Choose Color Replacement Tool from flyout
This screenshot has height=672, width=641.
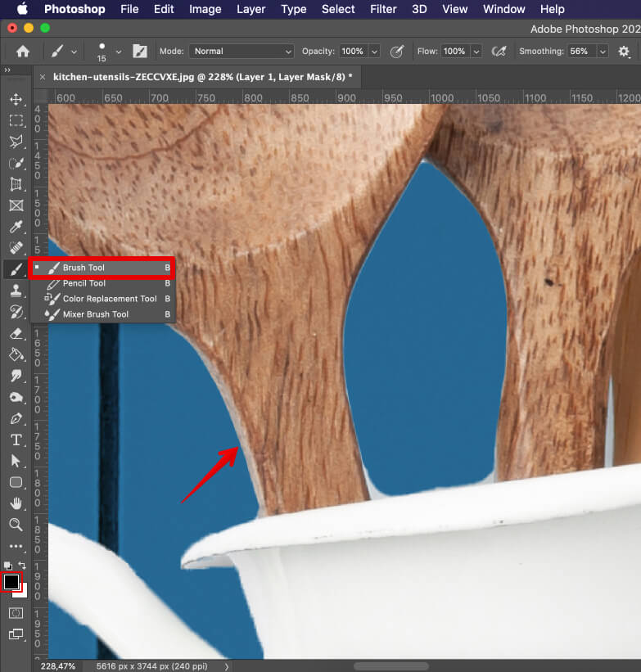103,299
